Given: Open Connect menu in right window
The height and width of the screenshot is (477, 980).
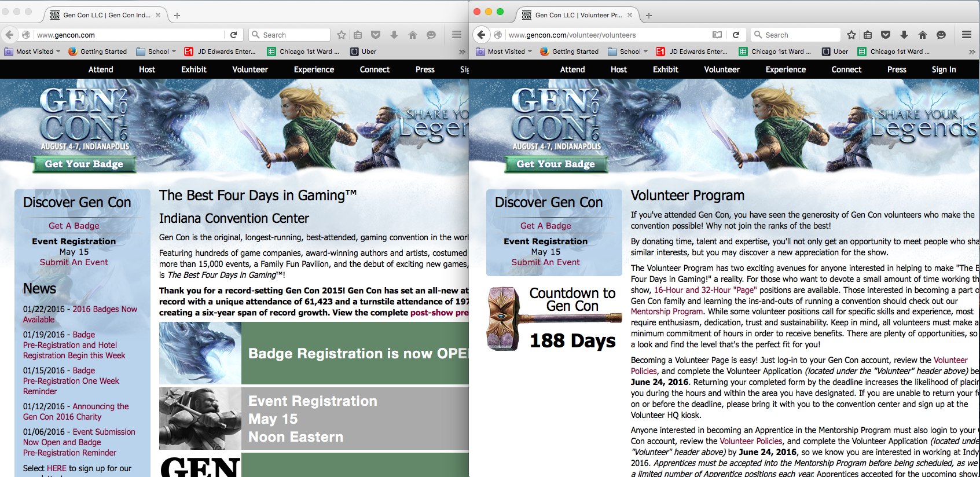Looking at the screenshot, I should click(847, 69).
